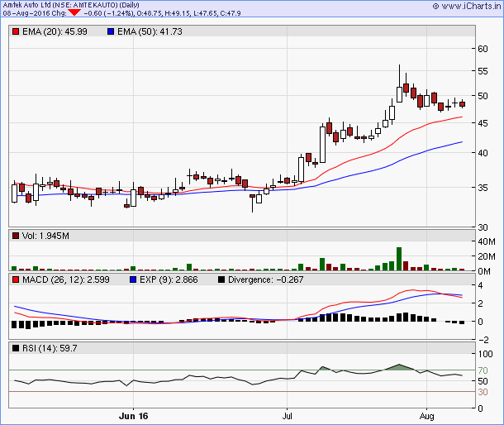504x425 pixels.
Task: Click the 'EMA (50): 41.73' label
Action: coord(150,31)
